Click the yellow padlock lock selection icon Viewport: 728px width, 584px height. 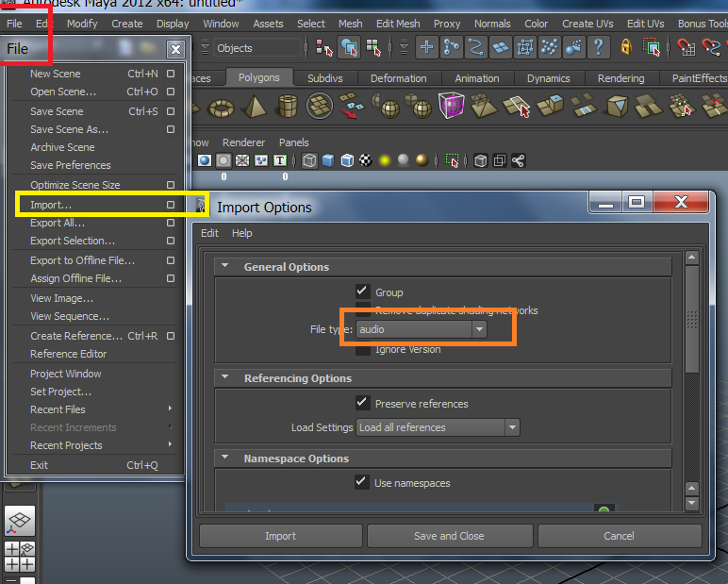[x=626, y=47]
